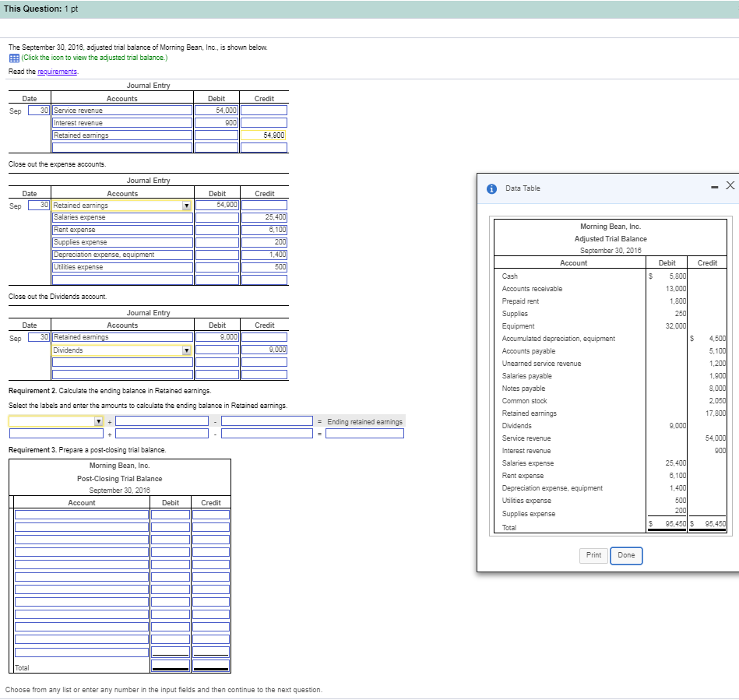The height and width of the screenshot is (700, 739).
Task: Click the Salaries expense credit amount field
Action: click(265, 217)
